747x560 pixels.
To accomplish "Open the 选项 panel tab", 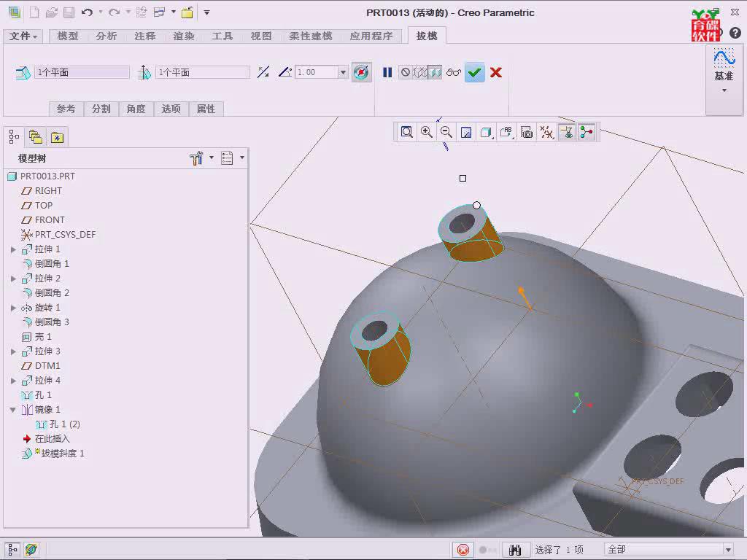I will pos(171,109).
